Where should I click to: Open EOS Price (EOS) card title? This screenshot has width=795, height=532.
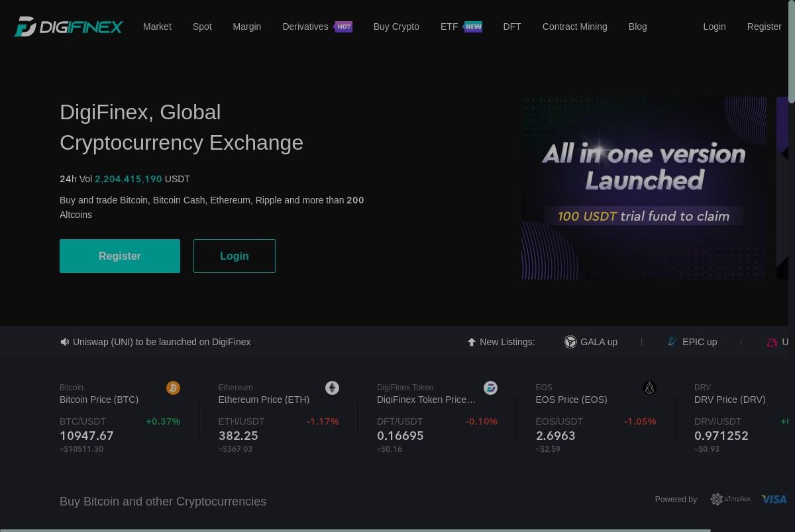tap(571, 399)
